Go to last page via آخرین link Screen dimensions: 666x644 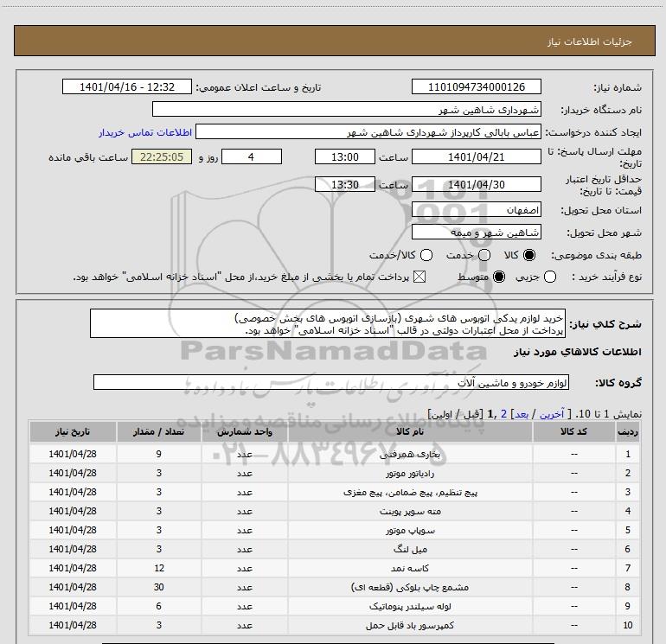(552, 414)
